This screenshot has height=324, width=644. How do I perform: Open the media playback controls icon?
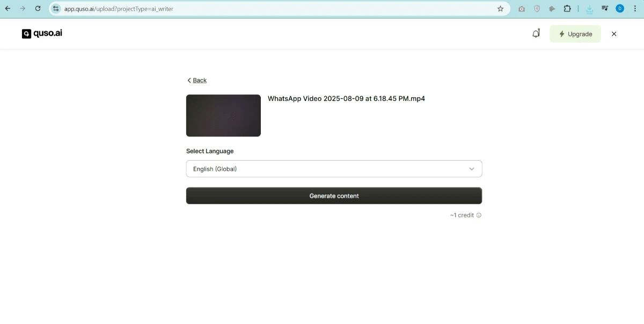point(604,9)
